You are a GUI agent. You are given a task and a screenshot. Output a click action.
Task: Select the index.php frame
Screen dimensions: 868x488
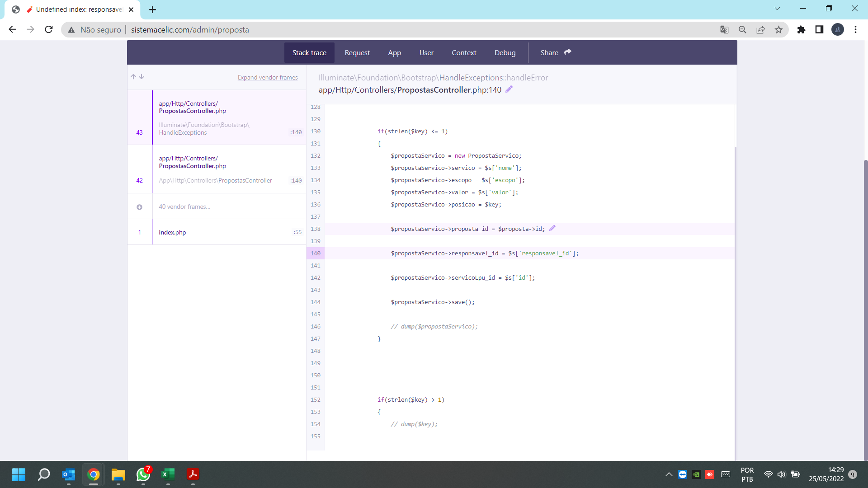217,232
